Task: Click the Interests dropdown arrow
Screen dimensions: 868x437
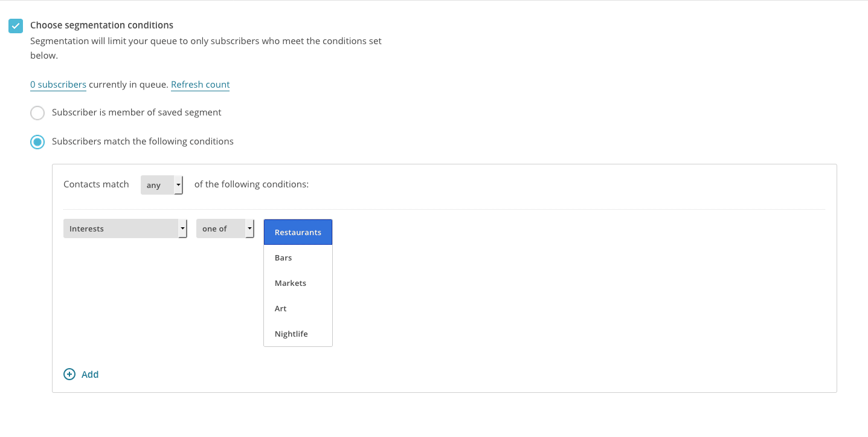Action: click(x=182, y=228)
